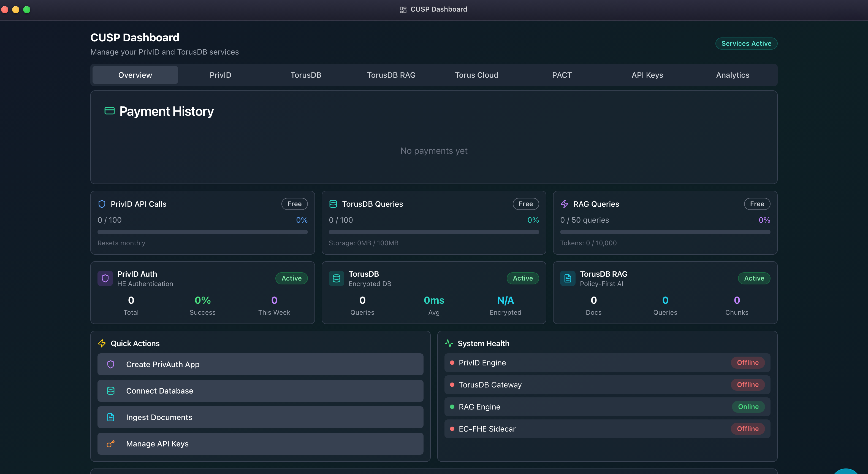Select the PACT tab
This screenshot has height=474, width=868.
[x=562, y=75]
